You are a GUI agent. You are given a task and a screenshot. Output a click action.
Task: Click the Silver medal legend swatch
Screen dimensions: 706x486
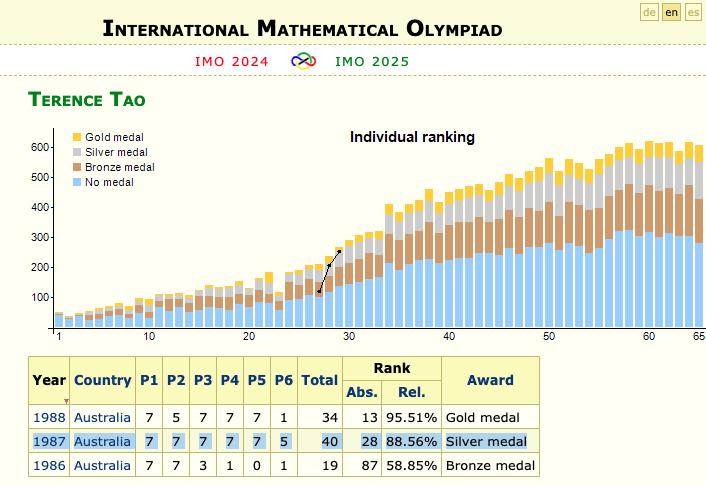77,152
